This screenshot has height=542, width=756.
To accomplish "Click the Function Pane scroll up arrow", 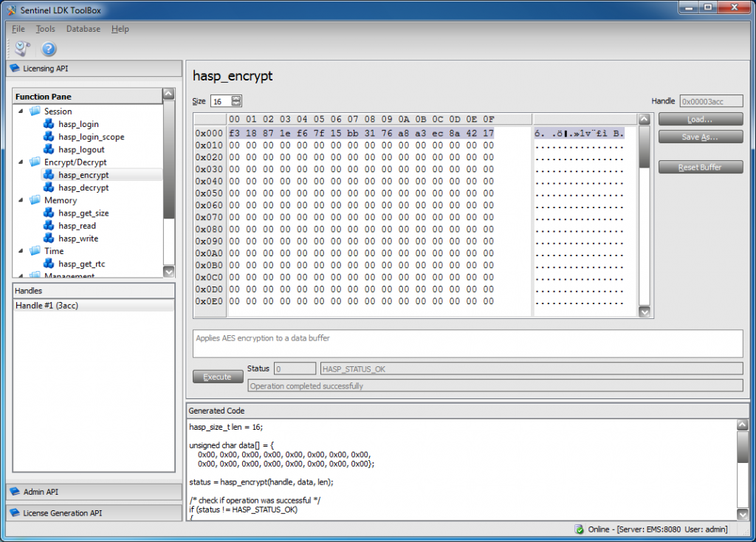I will [x=169, y=94].
